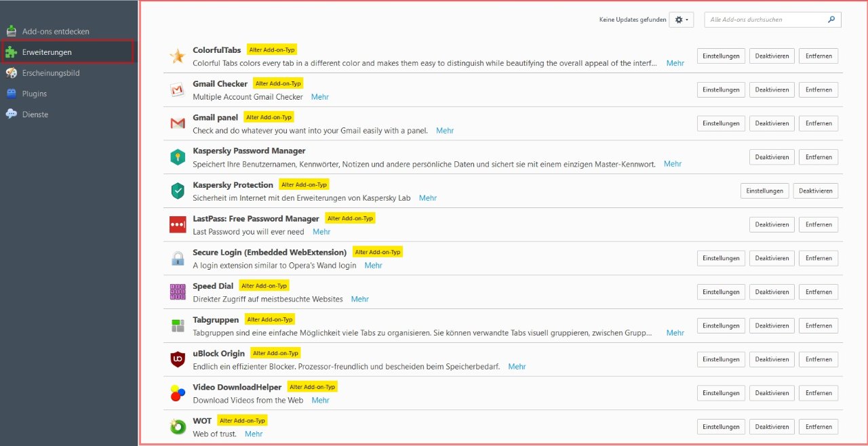This screenshot has width=868, height=446.
Task: Click the 'Secure Login (Embedded WebExtension)' title
Action: (270, 252)
